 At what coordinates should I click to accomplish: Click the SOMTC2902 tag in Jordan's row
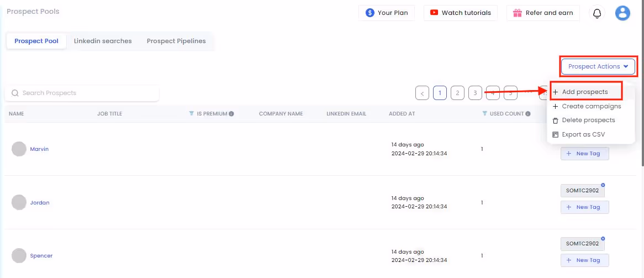pyautogui.click(x=582, y=191)
